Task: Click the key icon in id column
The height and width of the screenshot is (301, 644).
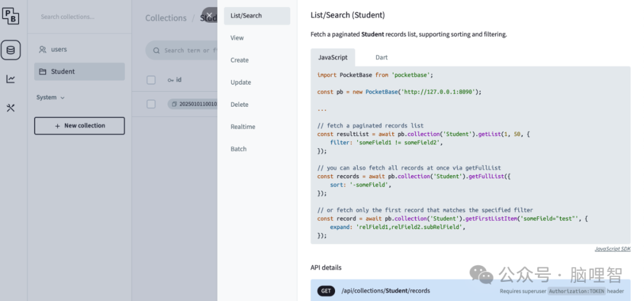Action: tap(171, 80)
